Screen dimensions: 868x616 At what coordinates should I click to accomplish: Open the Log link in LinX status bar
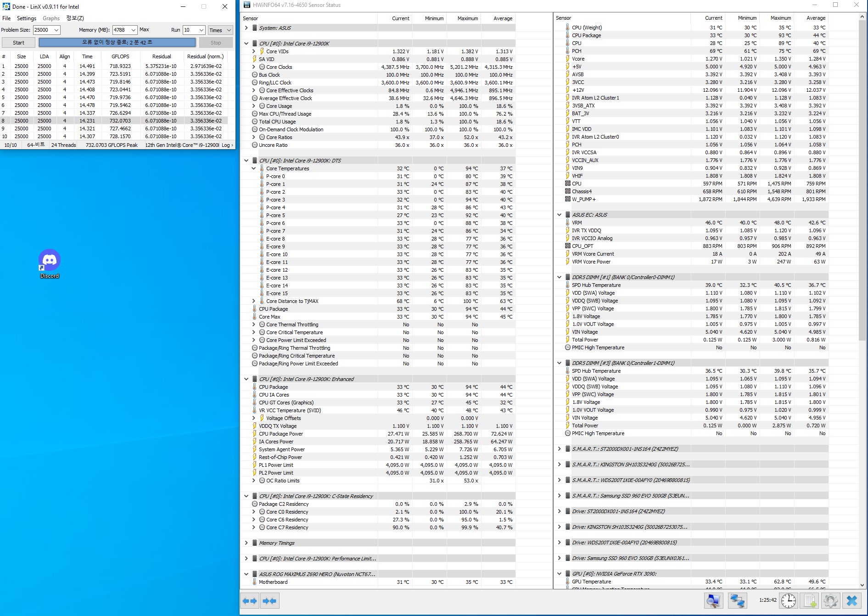coord(227,145)
